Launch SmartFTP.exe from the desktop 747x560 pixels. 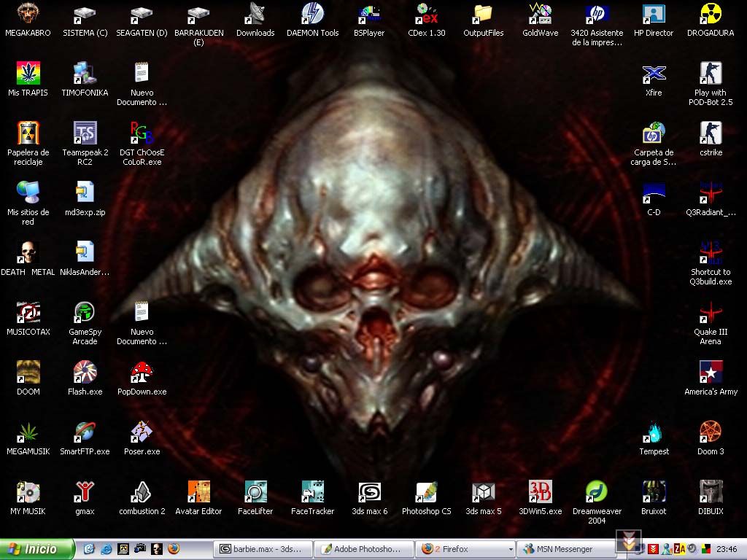85,432
